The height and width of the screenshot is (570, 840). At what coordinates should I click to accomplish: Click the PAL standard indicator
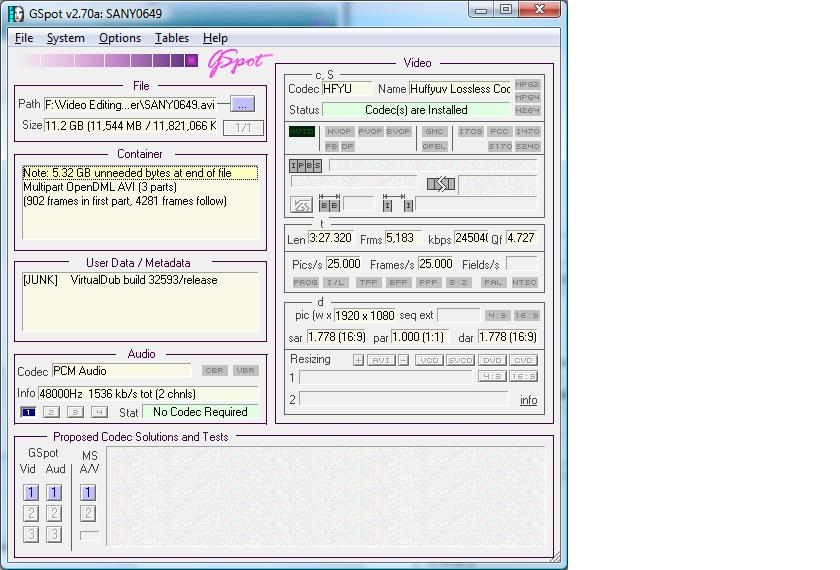[492, 282]
